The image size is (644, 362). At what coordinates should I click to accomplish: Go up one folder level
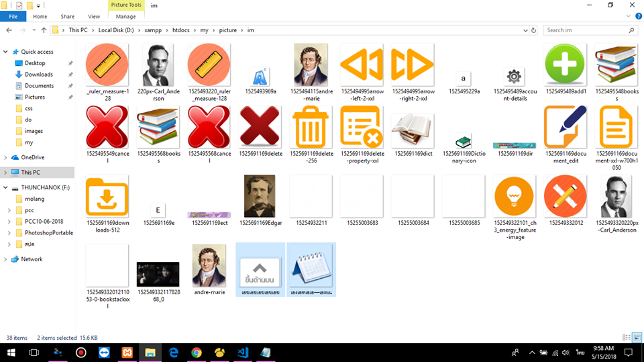44,30
